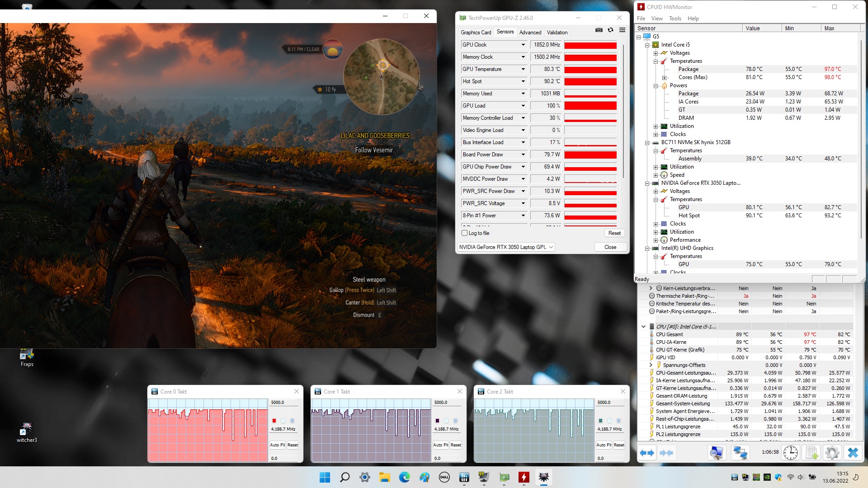Open HWMonitor View menu

(x=657, y=19)
